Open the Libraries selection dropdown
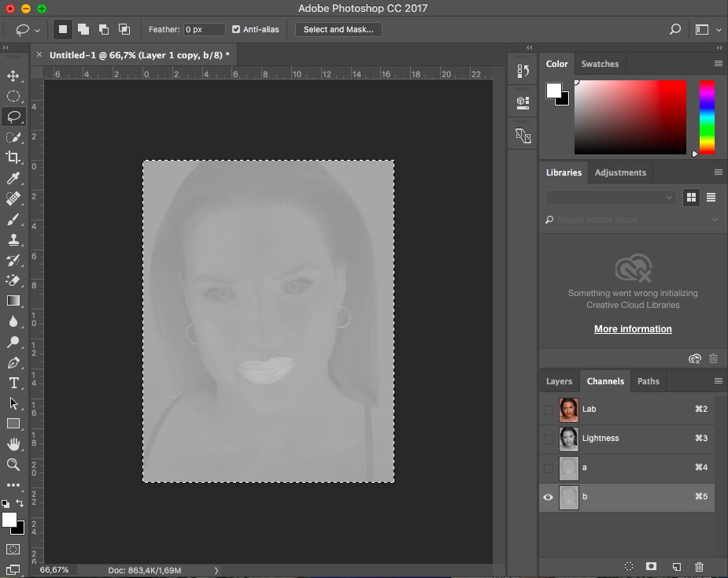Image resolution: width=728 pixels, height=578 pixels. click(610, 198)
